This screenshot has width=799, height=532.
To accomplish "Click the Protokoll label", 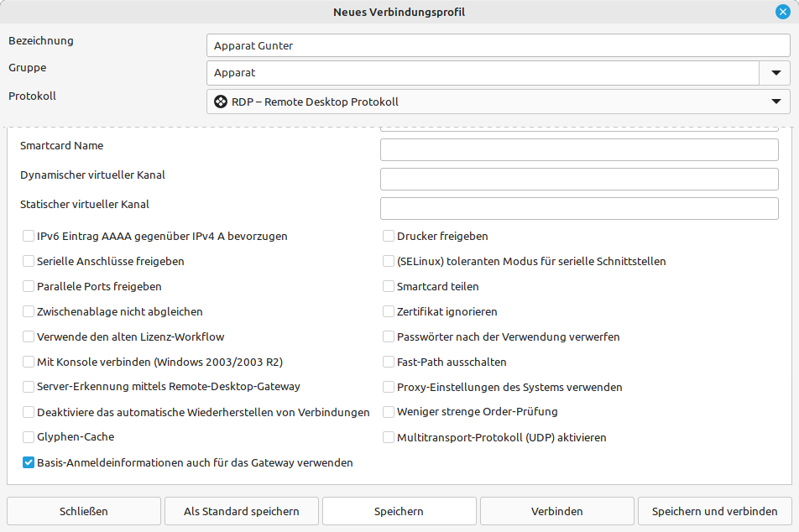I will [32, 96].
